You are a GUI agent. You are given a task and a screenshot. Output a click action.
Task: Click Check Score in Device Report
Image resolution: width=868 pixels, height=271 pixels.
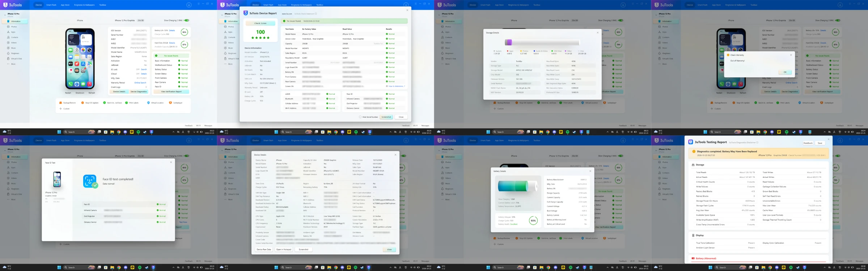260,23
